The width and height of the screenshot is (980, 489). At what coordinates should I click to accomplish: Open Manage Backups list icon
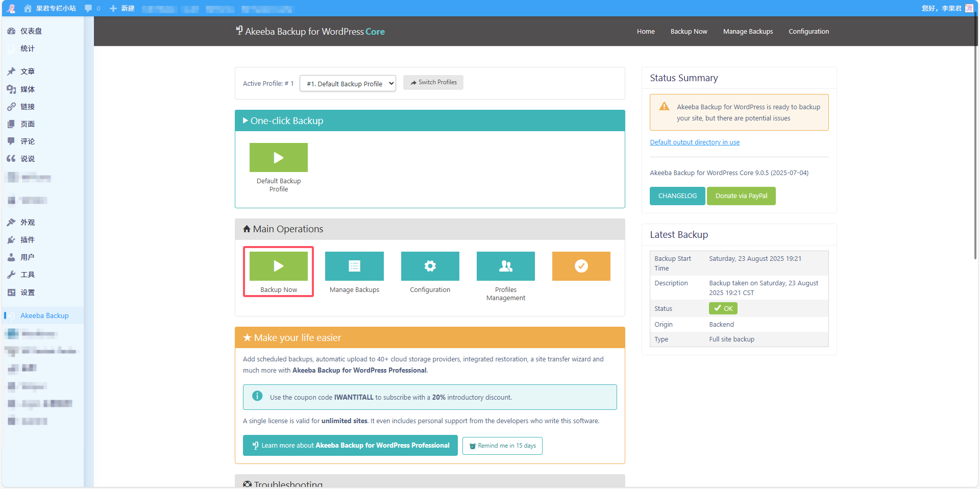(x=354, y=266)
